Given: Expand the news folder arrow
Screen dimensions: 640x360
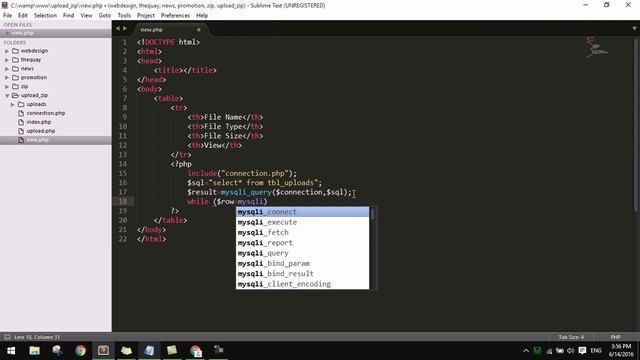Looking at the screenshot, I should (x=7, y=69).
